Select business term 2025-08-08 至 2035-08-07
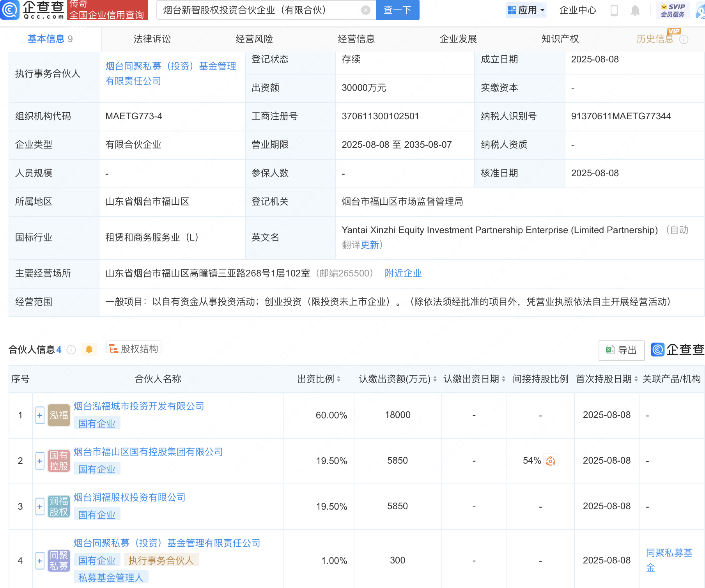Screen dimensions: 705x588 [x=397, y=145]
